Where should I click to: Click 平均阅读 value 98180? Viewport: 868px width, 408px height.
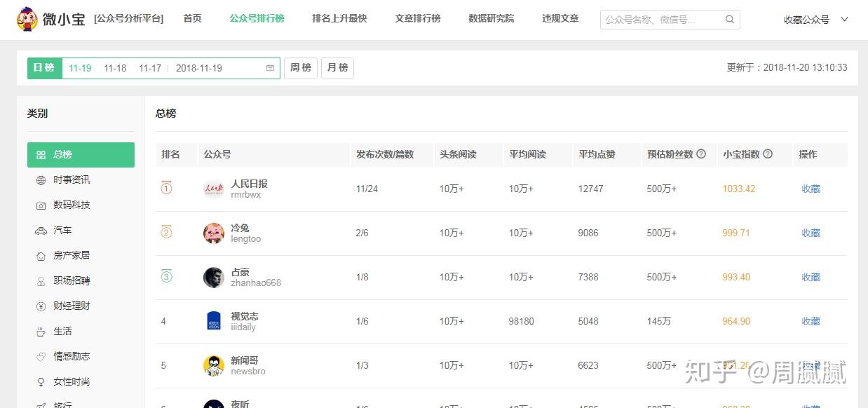522,322
